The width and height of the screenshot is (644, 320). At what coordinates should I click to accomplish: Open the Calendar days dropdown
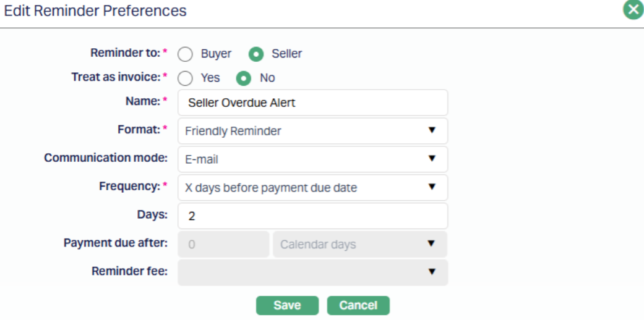359,244
